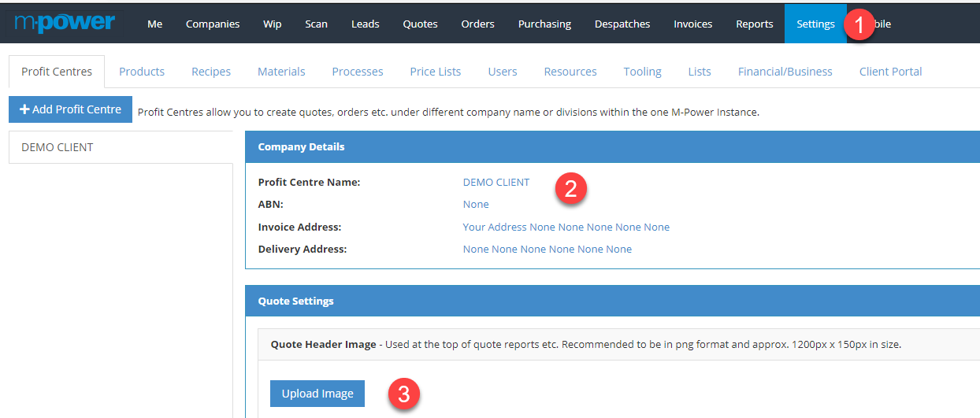Switch to the Products tab
Viewport: 980px width, 418px height.
[142, 71]
